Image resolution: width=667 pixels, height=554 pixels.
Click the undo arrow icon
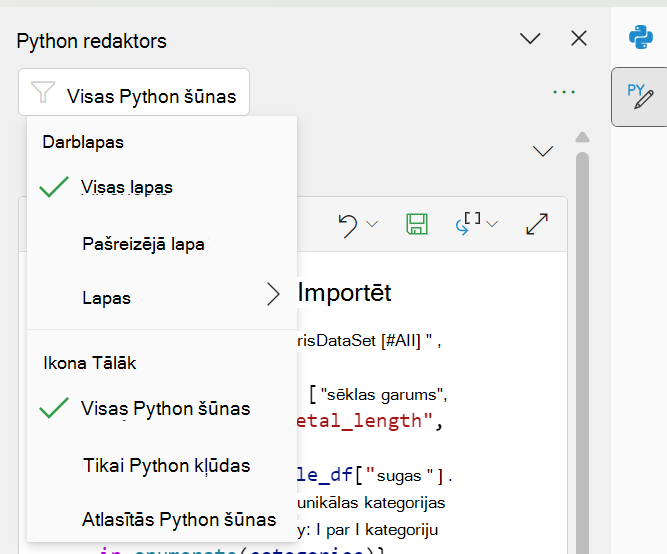348,225
